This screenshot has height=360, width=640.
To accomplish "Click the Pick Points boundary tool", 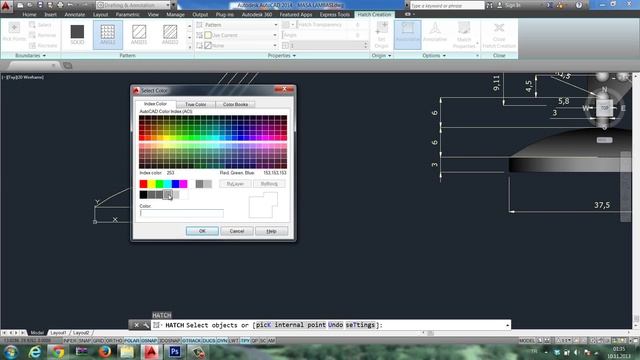I will point(14,32).
